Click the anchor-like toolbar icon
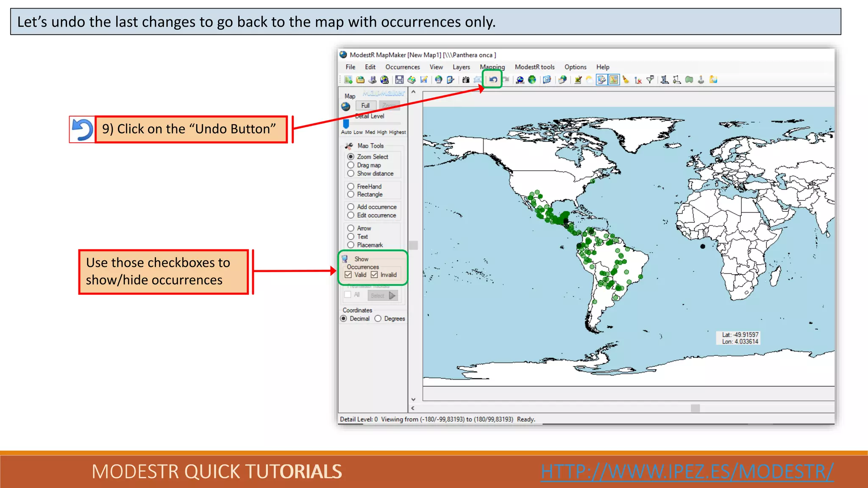 click(x=701, y=80)
